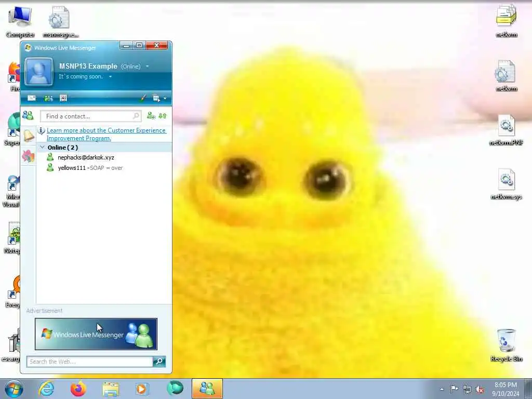532x399 pixels.
Task: Select contact yellows111
Action: (x=72, y=168)
